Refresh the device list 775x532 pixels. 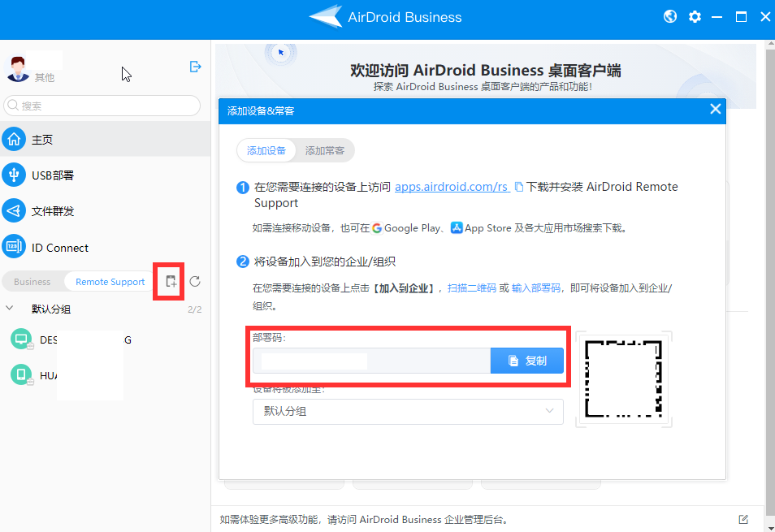pyautogui.click(x=195, y=282)
